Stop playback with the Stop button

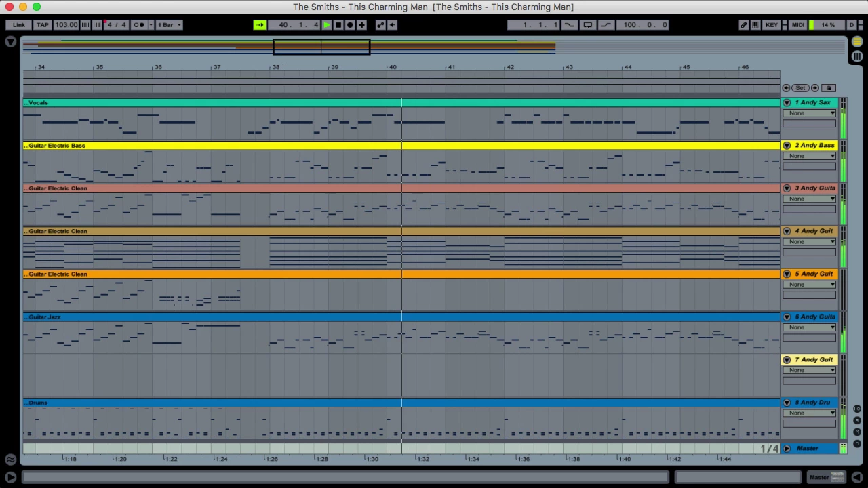point(338,25)
